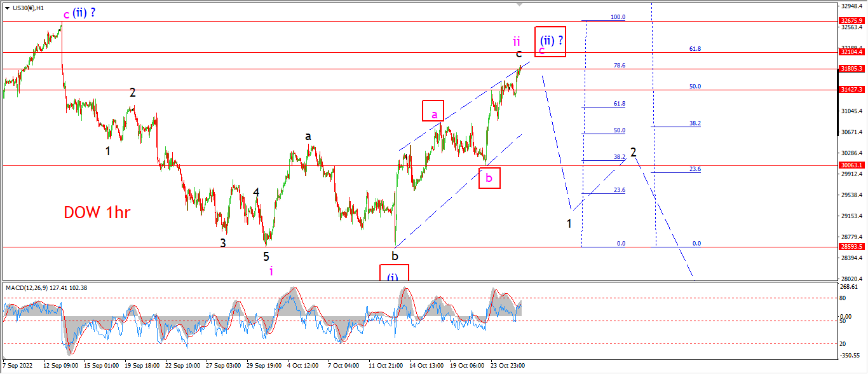Screen dimensions: 868x374
Task: Select the boxed '(ii) ?' label near the top
Action: tap(550, 42)
